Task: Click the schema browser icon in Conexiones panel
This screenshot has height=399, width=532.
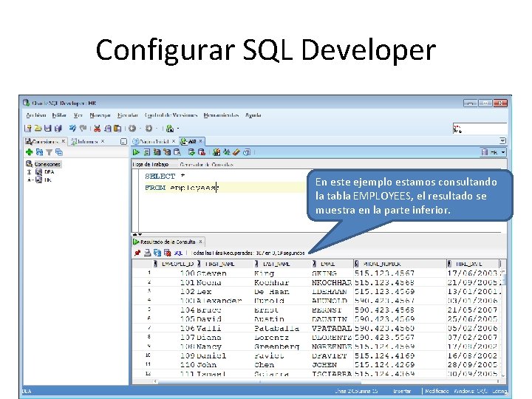Action: pyautogui.click(x=59, y=152)
